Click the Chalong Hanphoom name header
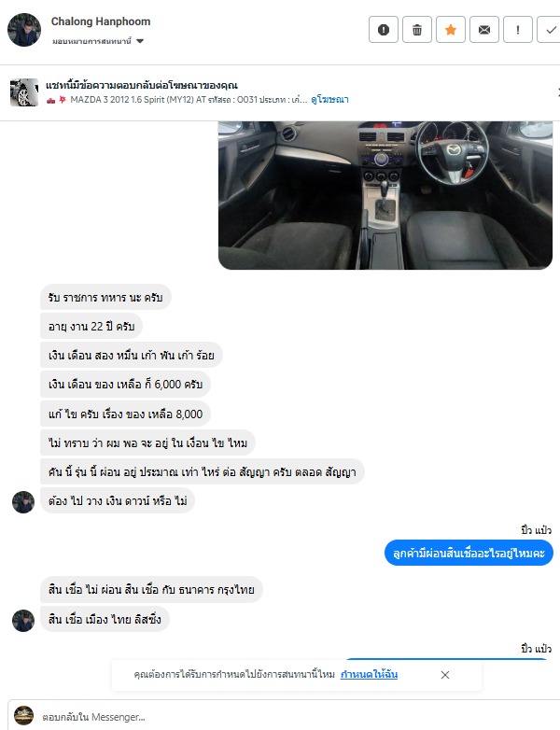This screenshot has width=560, height=730. pos(101,21)
